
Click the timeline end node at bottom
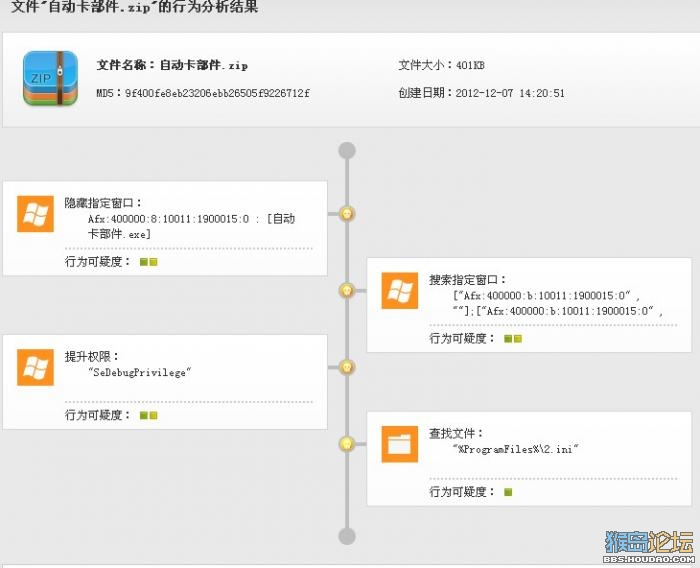pos(347,536)
